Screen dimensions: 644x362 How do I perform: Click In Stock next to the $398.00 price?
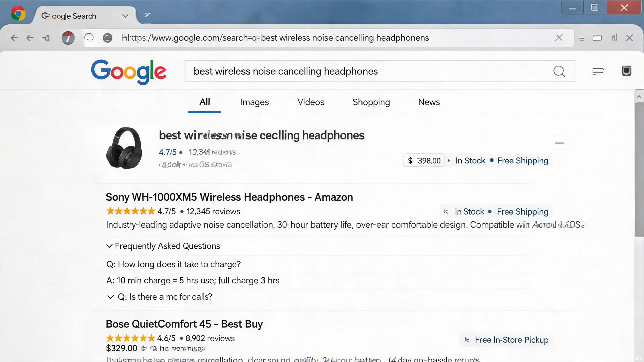tap(470, 161)
